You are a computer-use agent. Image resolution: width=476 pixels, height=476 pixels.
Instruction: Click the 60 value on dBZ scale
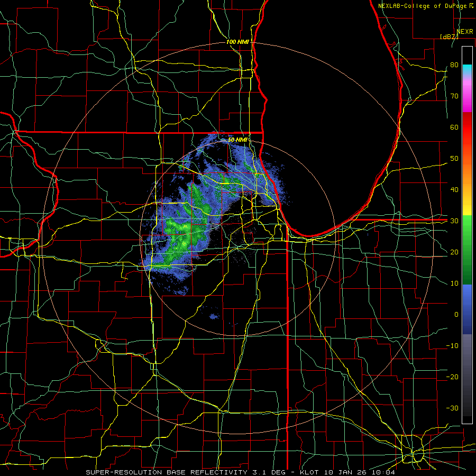pyautogui.click(x=454, y=127)
